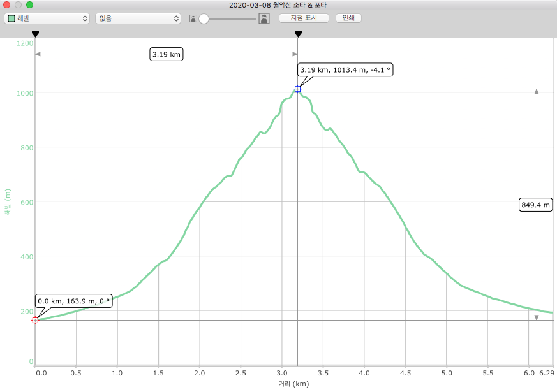Click the small zoom-out icon left of slider
This screenshot has height=392, width=557.
tap(193, 18)
